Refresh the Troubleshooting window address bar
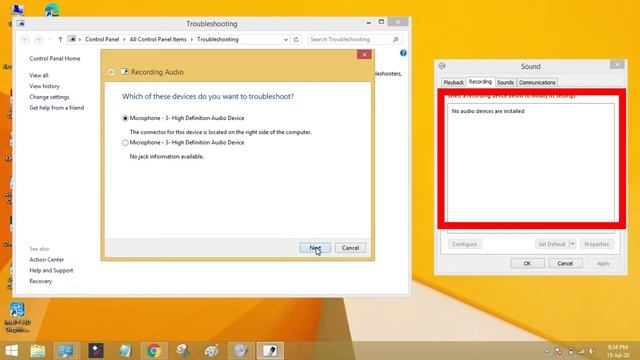 pos(296,40)
